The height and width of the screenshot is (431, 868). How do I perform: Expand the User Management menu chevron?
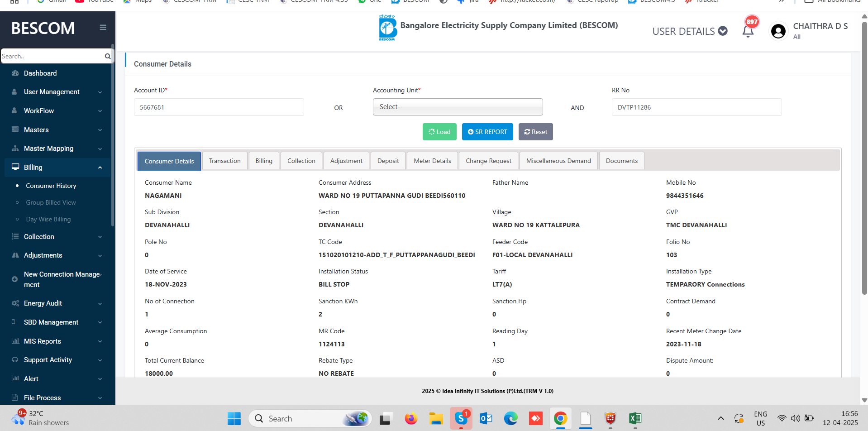pos(100,92)
